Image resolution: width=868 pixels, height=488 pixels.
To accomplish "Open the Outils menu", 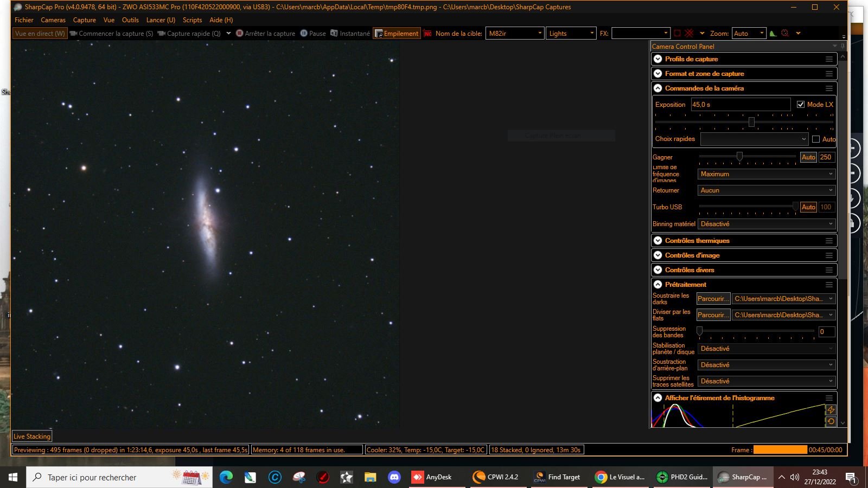I will (130, 20).
